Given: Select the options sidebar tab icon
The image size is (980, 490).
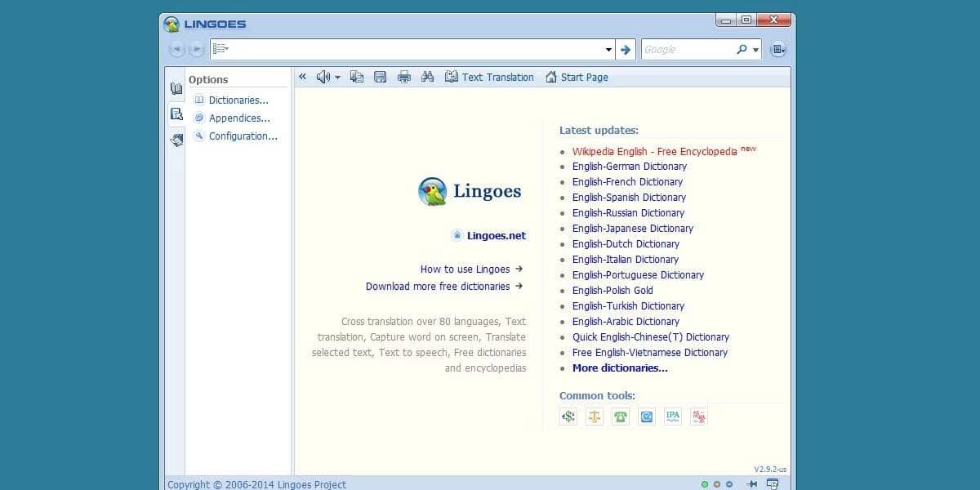Looking at the screenshot, I should coord(176,114).
